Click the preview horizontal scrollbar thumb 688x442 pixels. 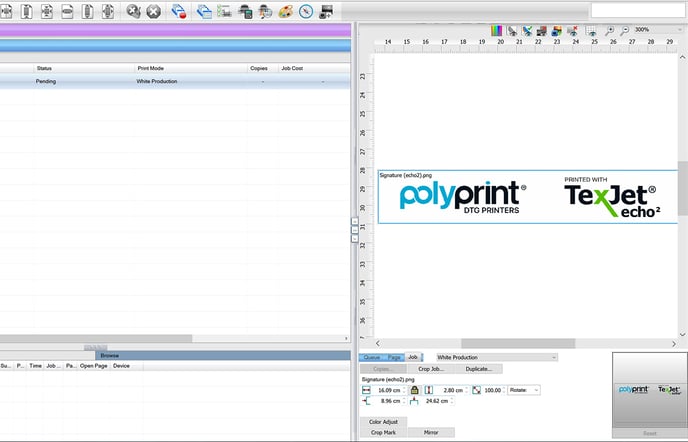click(x=518, y=343)
